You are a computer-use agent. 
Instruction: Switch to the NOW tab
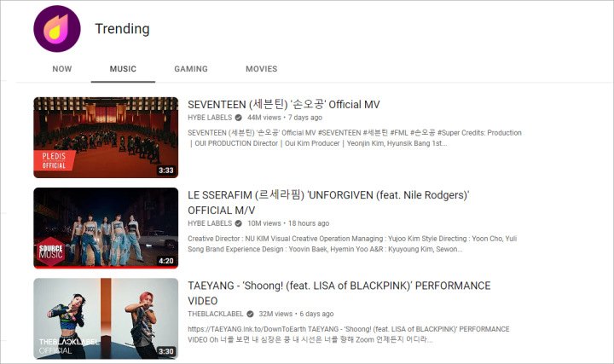[x=62, y=69]
